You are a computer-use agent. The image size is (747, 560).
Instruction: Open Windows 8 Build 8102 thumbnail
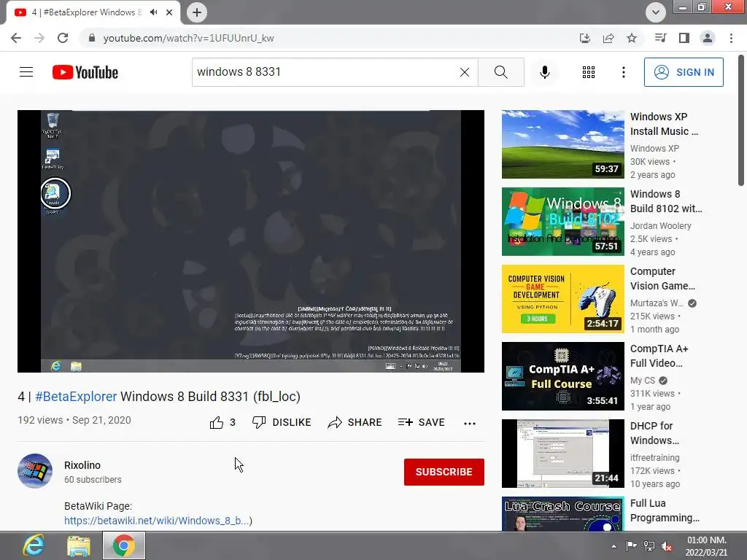point(562,222)
